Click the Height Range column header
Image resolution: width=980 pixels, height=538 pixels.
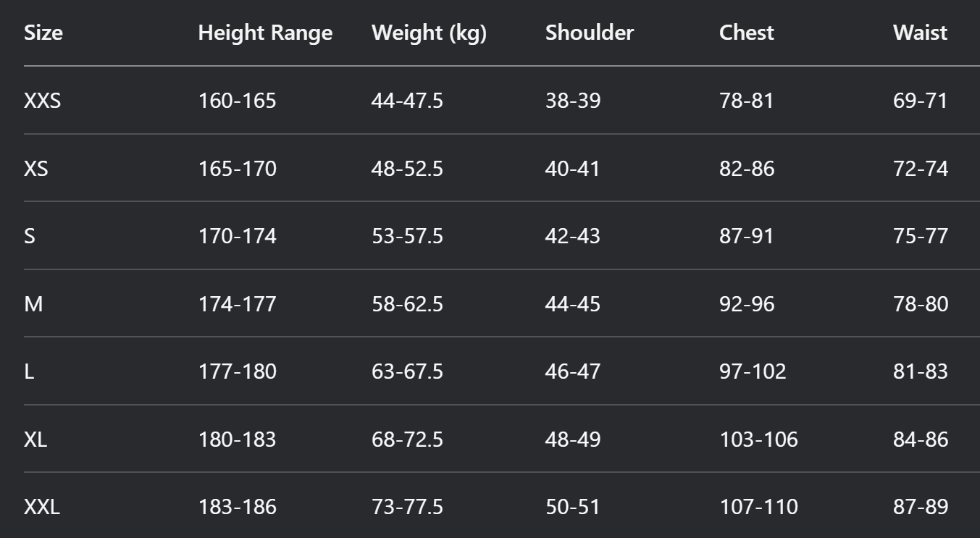click(265, 33)
